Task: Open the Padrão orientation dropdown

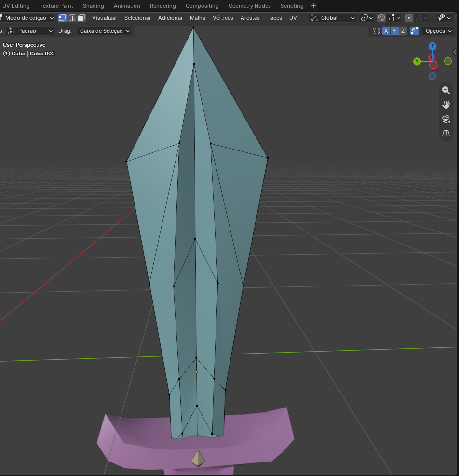Action: (x=30, y=31)
